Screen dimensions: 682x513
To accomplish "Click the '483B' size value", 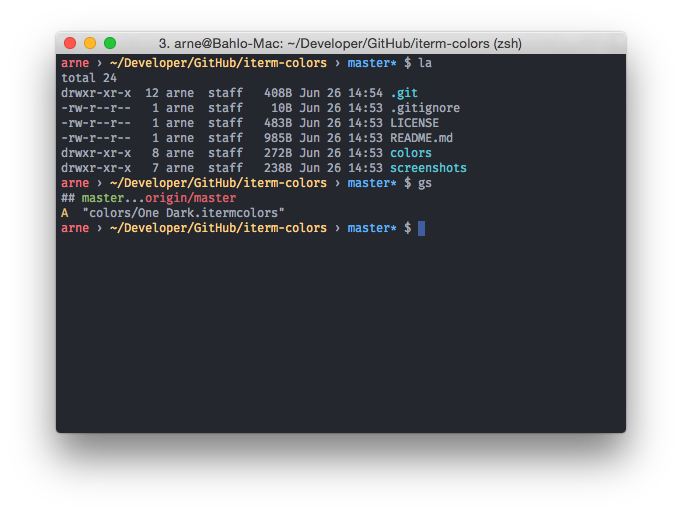I will pos(278,123).
